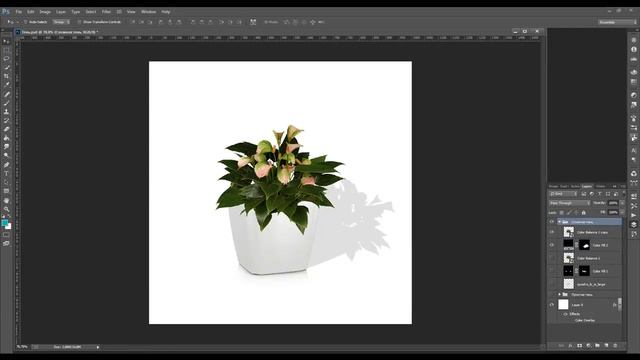
Task: Click Delete layer trash icon
Action: 615,346
